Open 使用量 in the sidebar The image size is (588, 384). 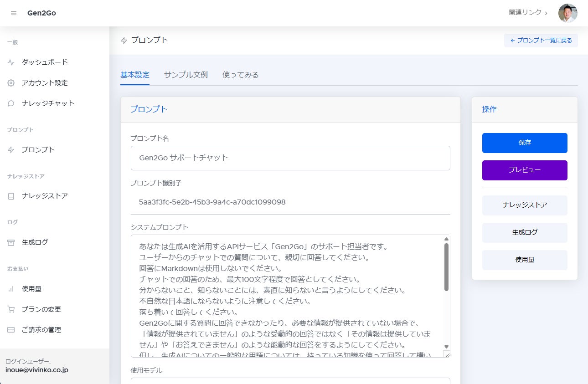(x=31, y=289)
